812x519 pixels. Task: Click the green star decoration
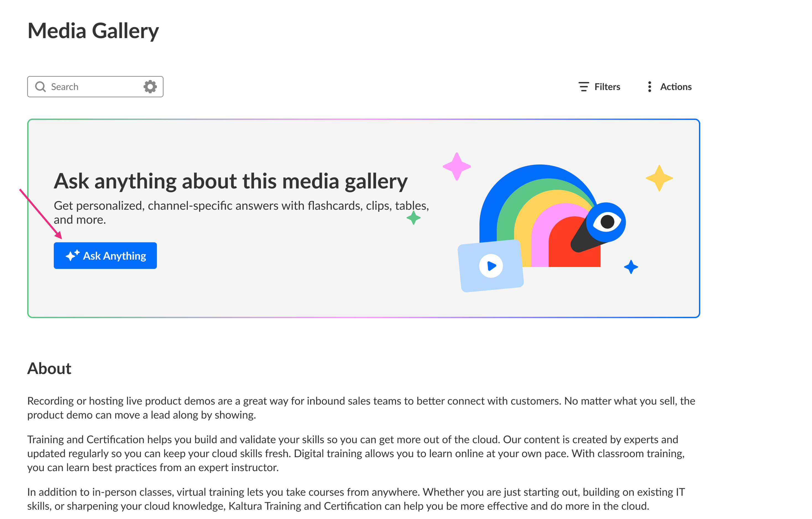coord(413,218)
